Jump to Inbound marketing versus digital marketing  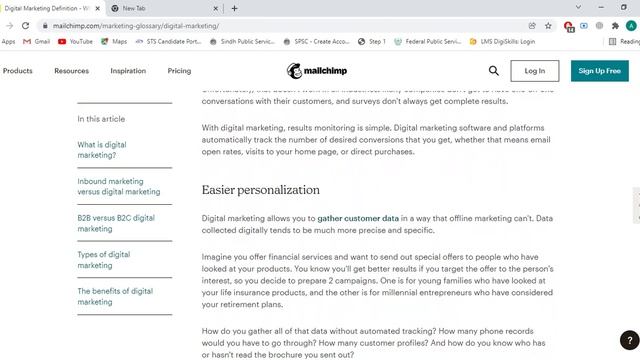point(119,187)
